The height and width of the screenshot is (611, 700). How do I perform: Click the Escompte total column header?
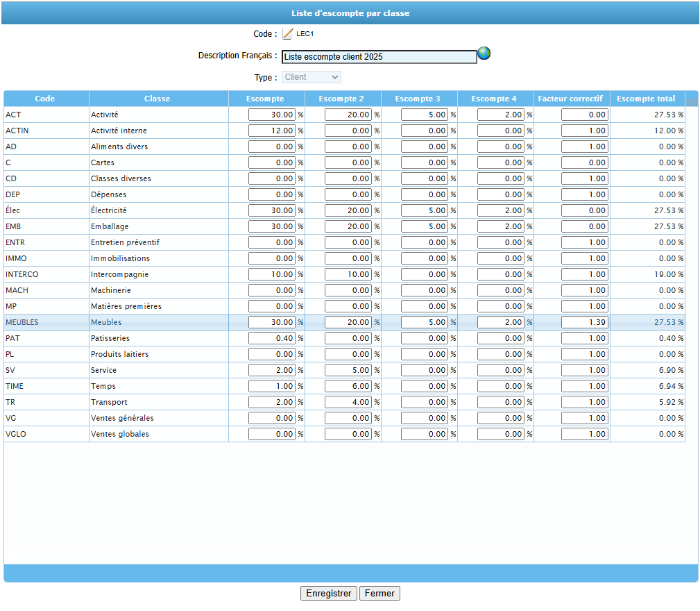647,99
